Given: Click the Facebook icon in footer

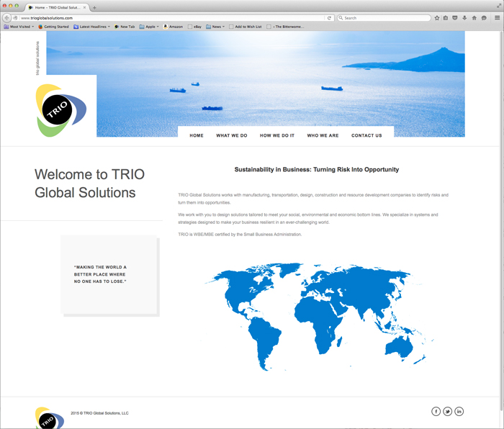Looking at the screenshot, I should tap(436, 411).
